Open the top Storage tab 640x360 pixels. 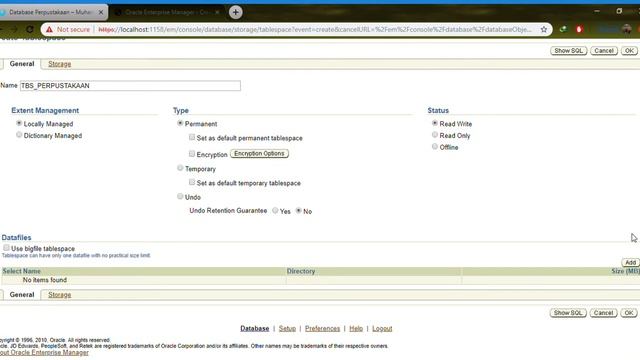(x=60, y=64)
